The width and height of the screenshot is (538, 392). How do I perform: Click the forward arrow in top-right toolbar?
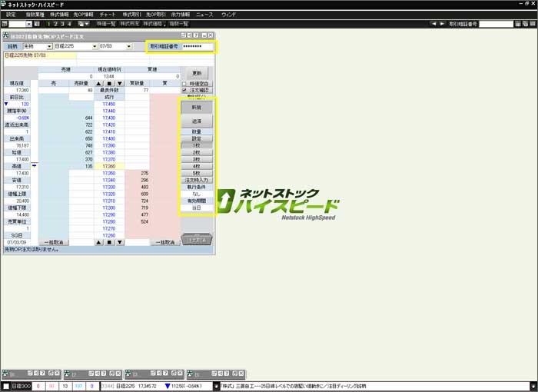coord(442,24)
